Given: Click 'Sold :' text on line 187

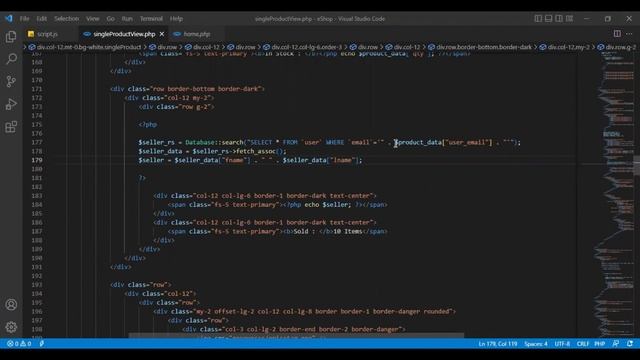Looking at the screenshot, I should pyautogui.click(x=305, y=231).
